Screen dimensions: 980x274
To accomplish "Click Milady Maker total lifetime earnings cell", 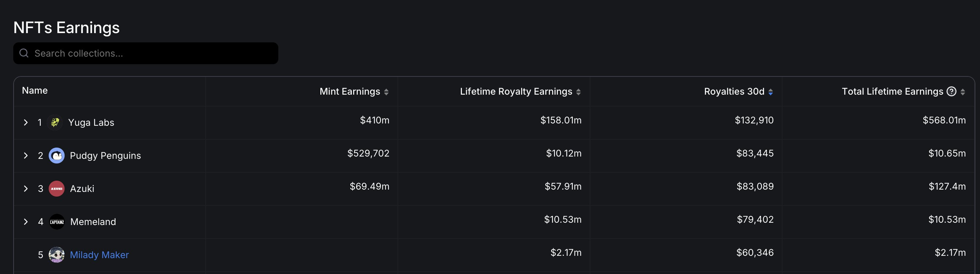I will [x=950, y=252].
